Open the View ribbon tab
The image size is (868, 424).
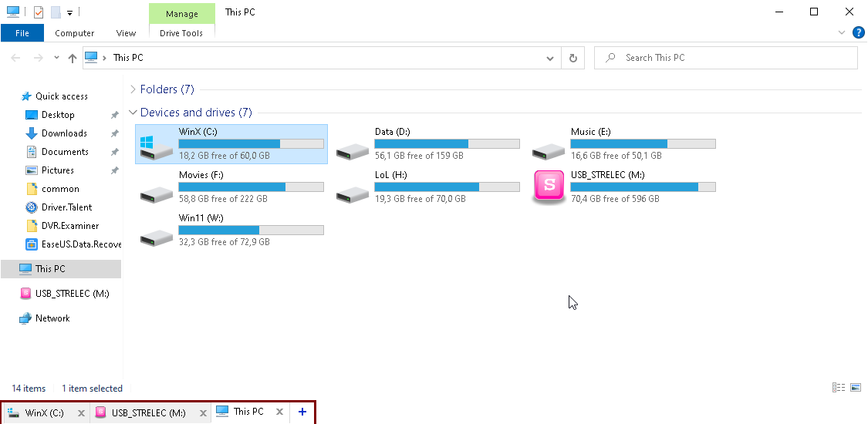[126, 33]
